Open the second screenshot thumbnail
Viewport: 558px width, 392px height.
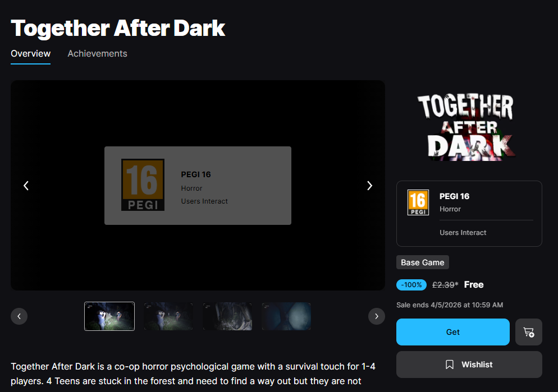click(x=168, y=316)
